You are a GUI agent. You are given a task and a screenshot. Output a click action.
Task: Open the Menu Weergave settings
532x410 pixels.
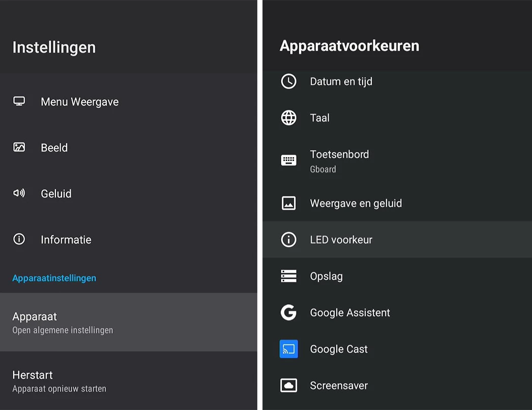[80, 102]
